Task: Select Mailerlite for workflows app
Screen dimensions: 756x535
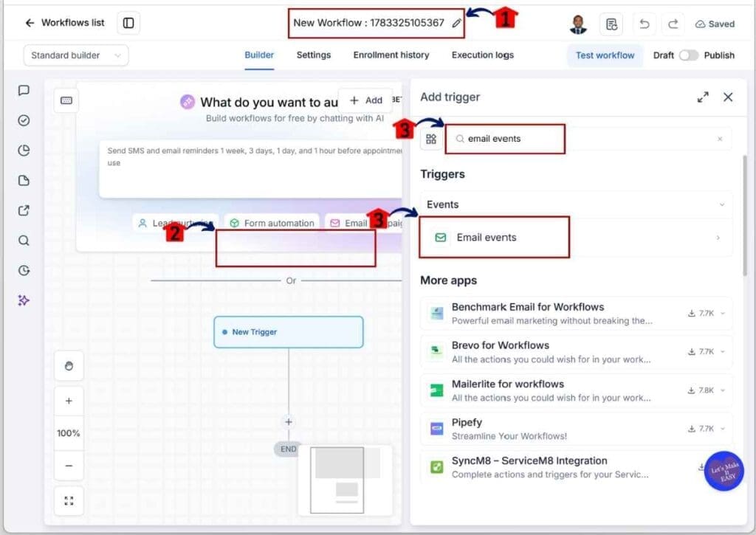Action: click(576, 390)
